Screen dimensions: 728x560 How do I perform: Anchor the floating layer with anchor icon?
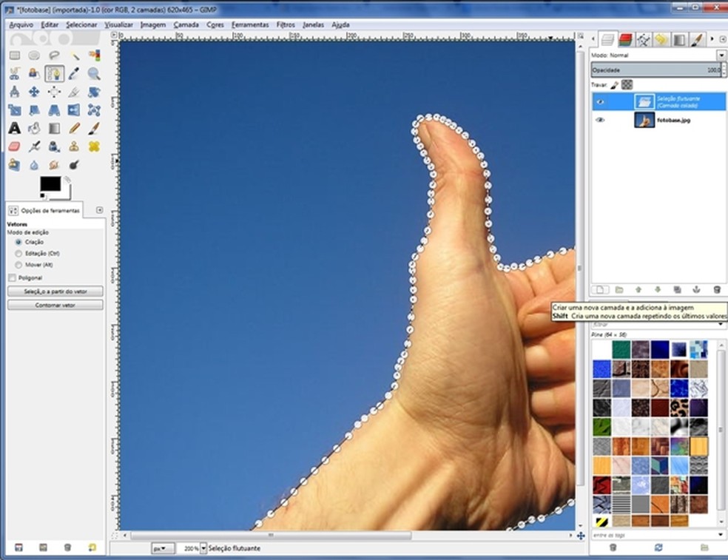[x=696, y=290]
